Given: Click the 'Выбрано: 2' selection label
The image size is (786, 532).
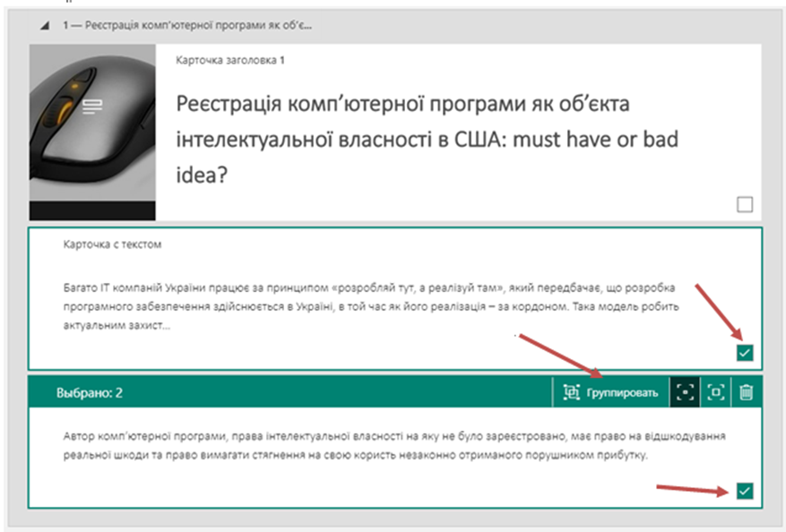Looking at the screenshot, I should [90, 393].
